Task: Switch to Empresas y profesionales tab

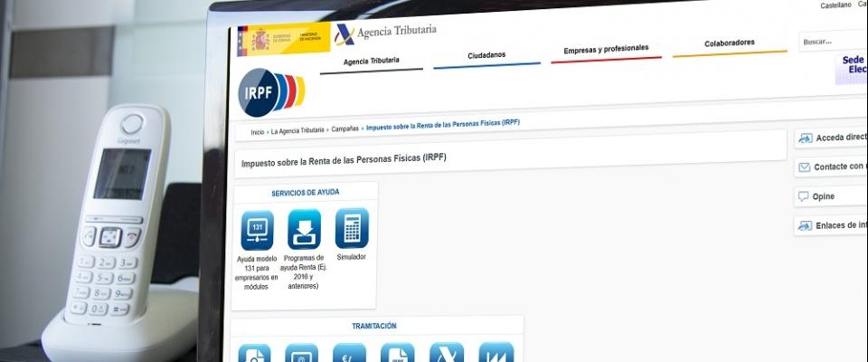Action: coord(606,50)
